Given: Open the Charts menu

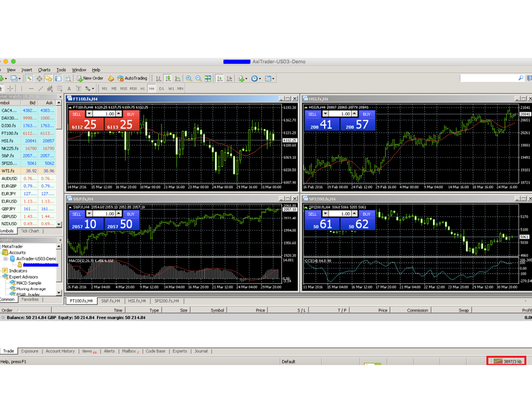Looking at the screenshot, I should point(44,70).
